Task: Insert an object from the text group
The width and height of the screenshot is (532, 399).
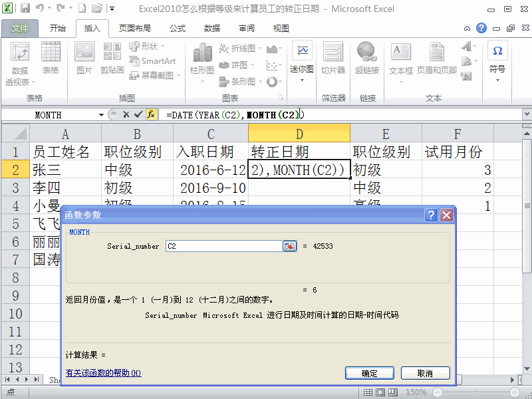Action: (467, 76)
